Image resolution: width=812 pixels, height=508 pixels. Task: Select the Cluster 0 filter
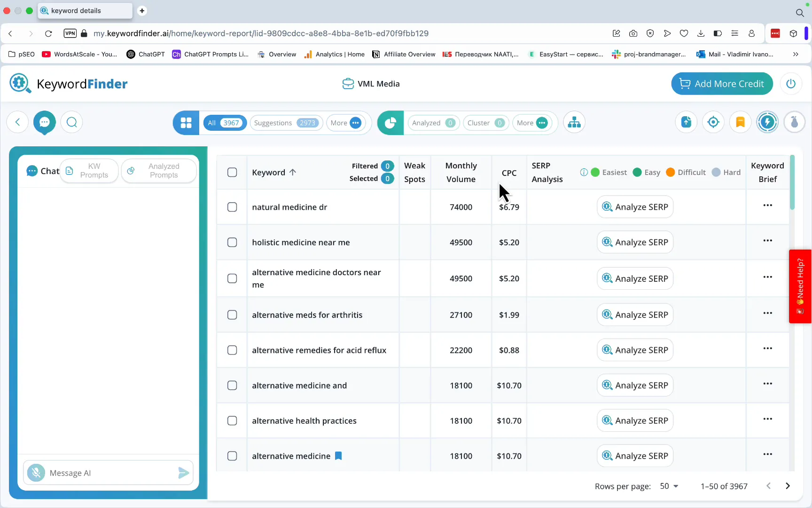[x=486, y=123]
